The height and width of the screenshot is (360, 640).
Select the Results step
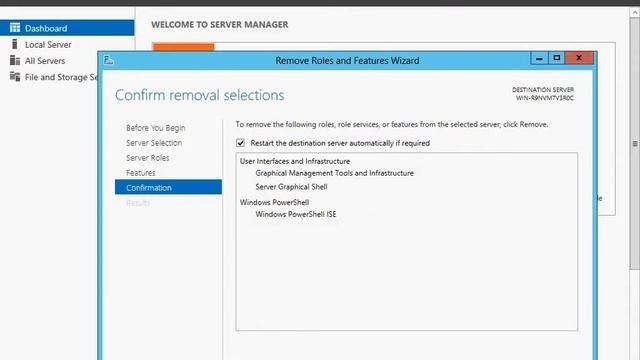pos(138,203)
